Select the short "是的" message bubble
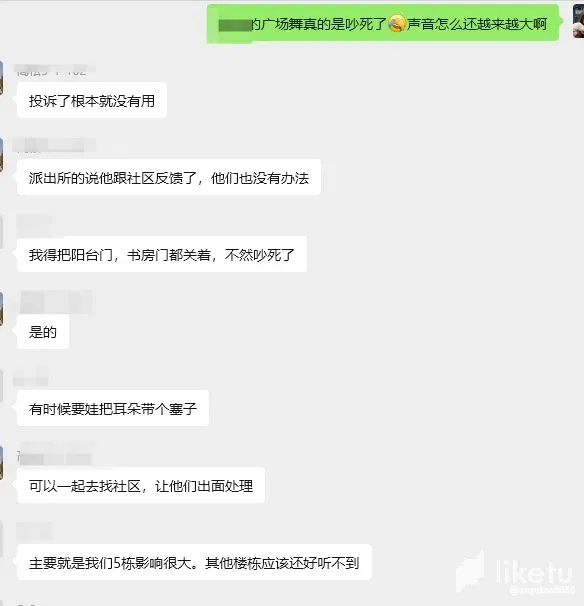 click(43, 332)
